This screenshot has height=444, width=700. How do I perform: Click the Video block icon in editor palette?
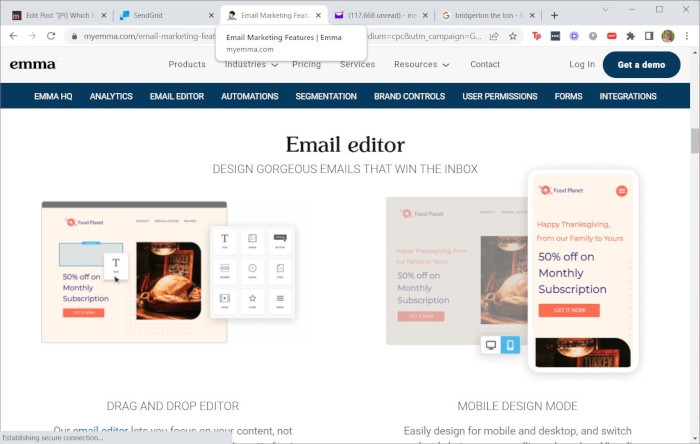click(225, 300)
